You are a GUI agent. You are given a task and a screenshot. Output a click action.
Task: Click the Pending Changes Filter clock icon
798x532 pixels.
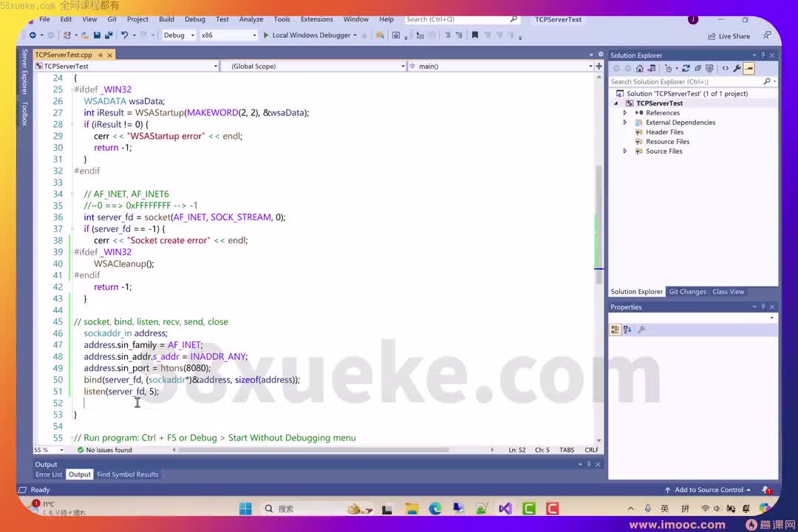(x=669, y=68)
